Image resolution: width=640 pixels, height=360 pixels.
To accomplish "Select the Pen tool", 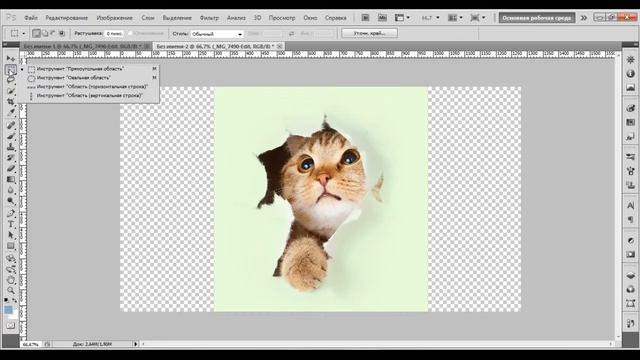I will (11, 213).
